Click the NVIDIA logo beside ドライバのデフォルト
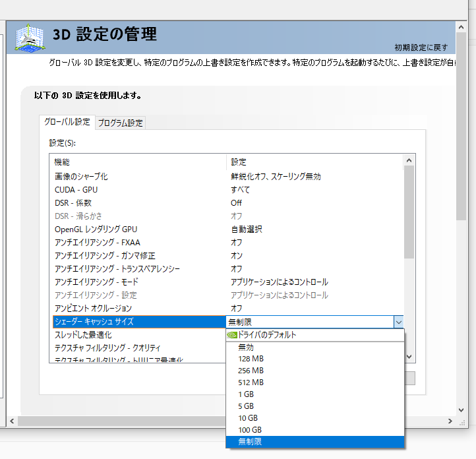The height and width of the screenshot is (459, 476). [232, 334]
